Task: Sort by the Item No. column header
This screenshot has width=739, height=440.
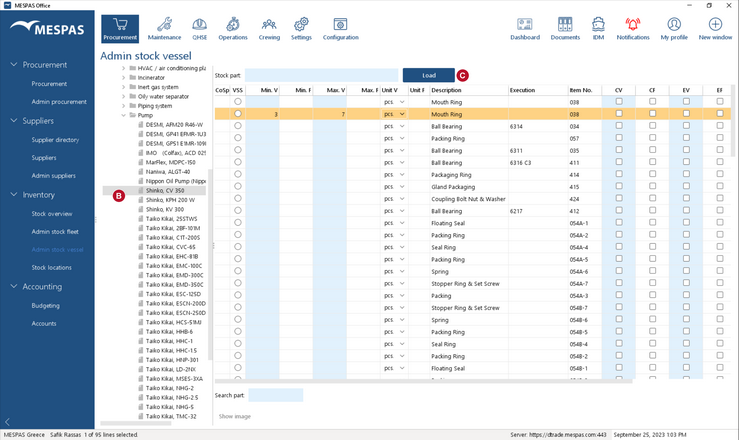Action: point(584,90)
